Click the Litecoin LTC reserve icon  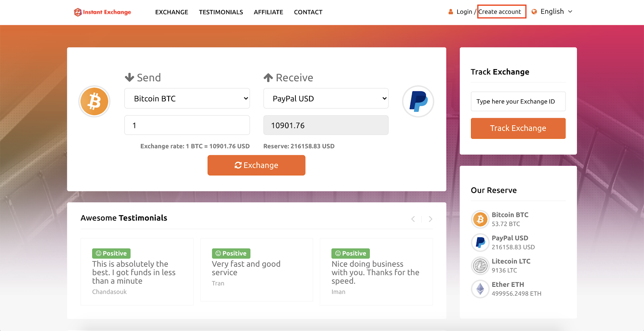tap(480, 265)
